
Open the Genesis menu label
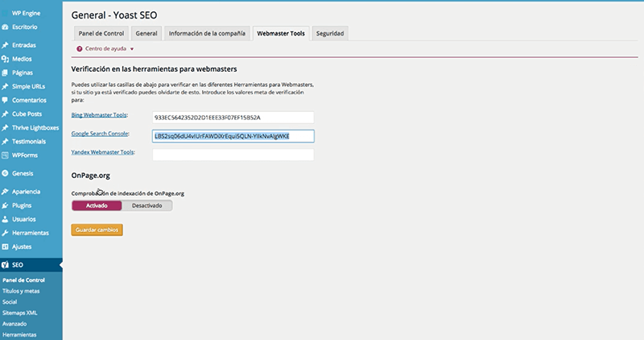(x=23, y=173)
